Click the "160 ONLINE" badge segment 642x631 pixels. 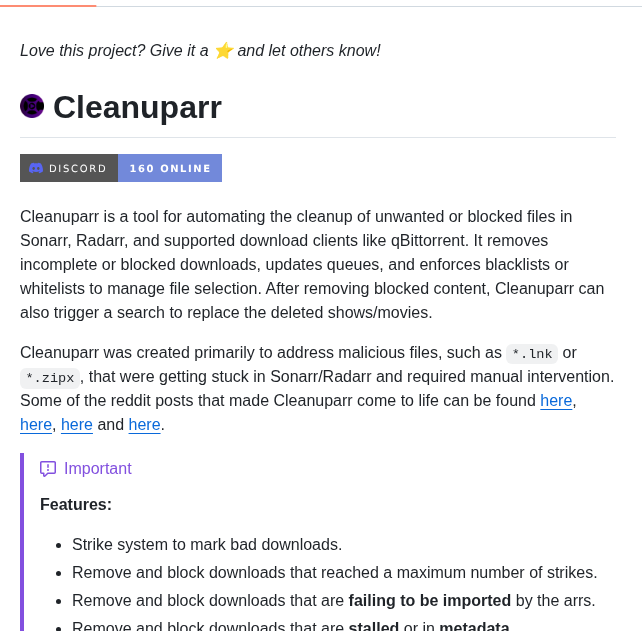[170, 168]
